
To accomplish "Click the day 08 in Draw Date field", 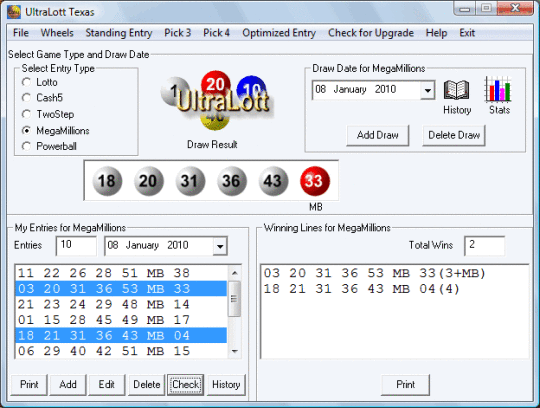I will 320,90.
